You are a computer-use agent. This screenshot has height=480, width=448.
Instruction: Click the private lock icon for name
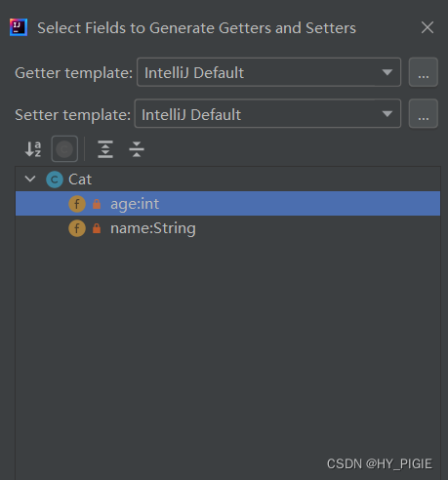(97, 228)
